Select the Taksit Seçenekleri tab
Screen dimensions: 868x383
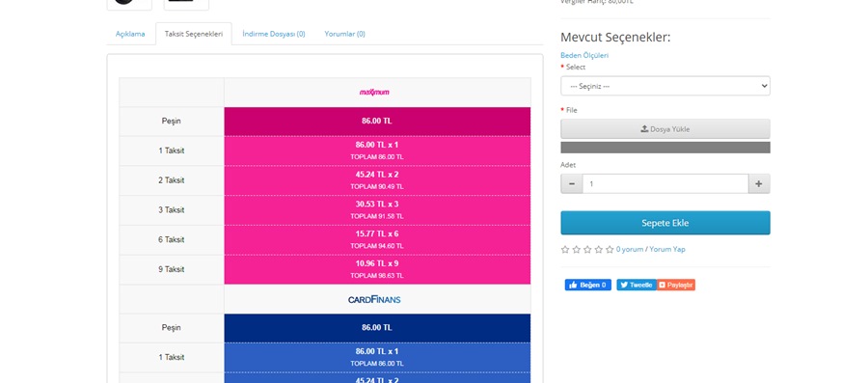[194, 34]
